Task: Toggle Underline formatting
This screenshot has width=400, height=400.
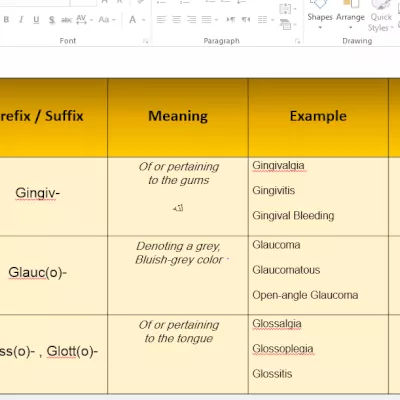Action: pos(36,20)
